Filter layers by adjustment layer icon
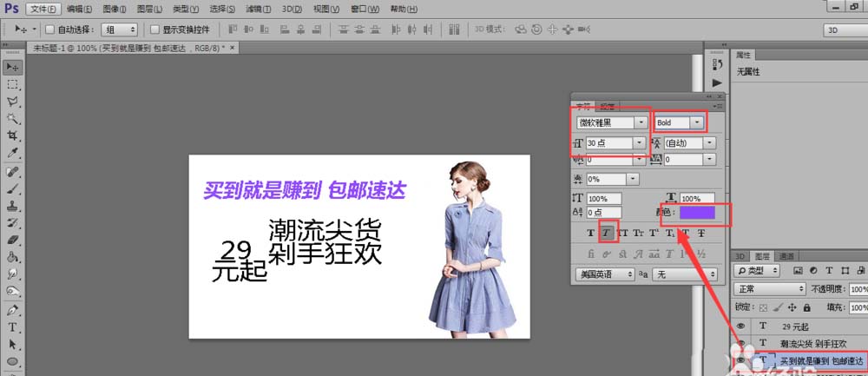Viewport: 868px width, 376px height. click(813, 271)
